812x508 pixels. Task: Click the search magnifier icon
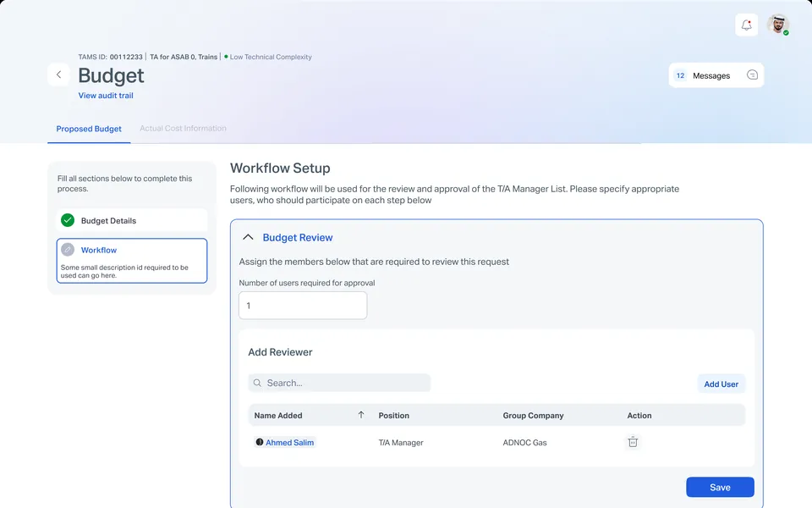257,383
